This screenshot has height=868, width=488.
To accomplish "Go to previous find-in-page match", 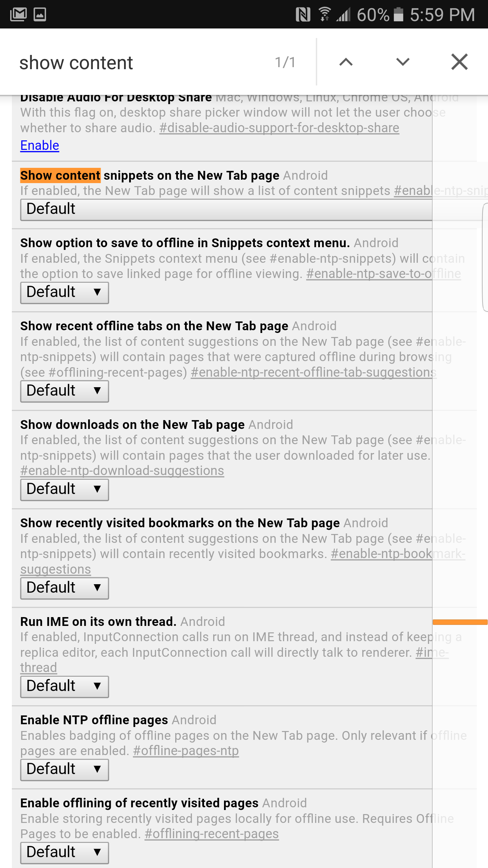I will tap(346, 62).
